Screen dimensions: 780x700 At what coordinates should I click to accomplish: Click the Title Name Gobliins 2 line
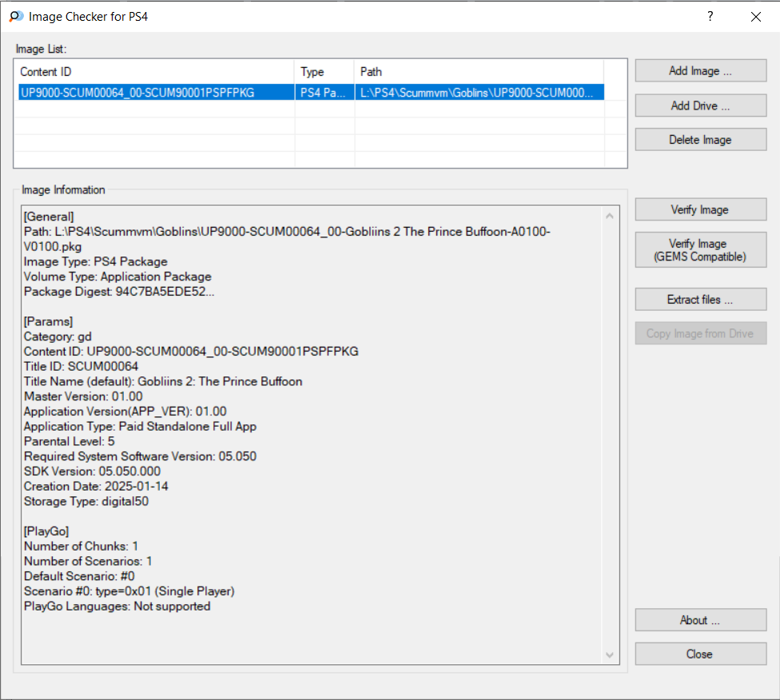coord(163,381)
